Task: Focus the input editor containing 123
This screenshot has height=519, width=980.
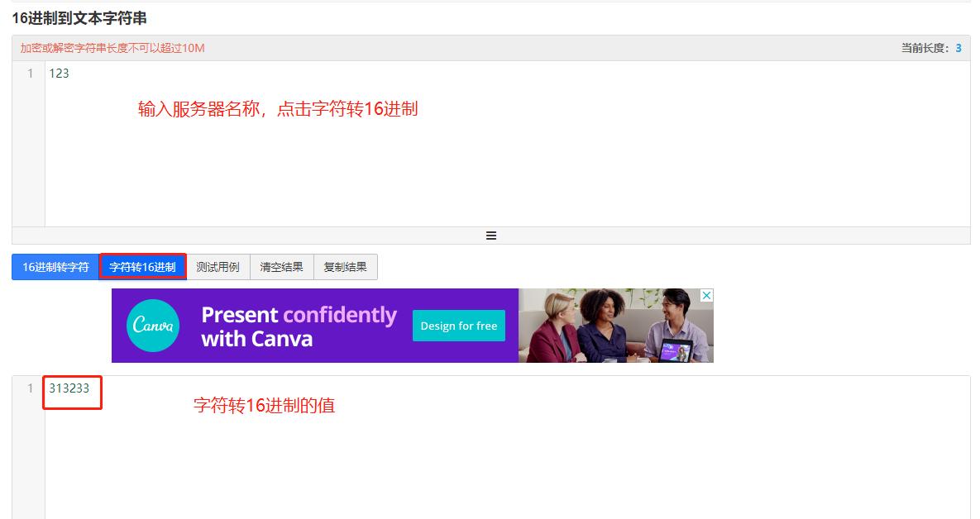Action: click(507, 144)
